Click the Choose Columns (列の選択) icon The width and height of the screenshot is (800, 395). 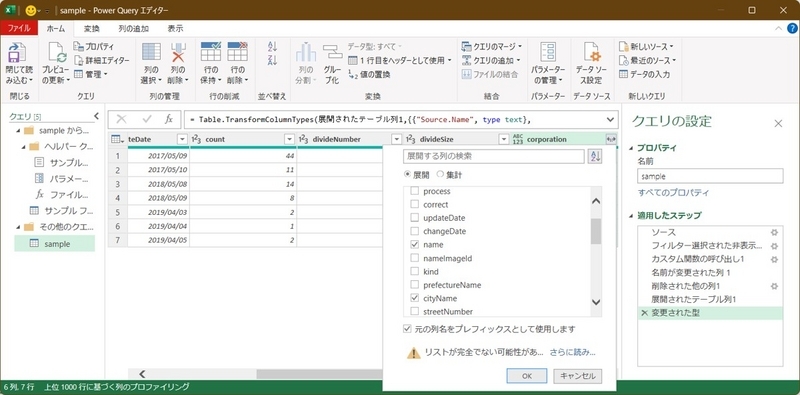[x=151, y=52]
